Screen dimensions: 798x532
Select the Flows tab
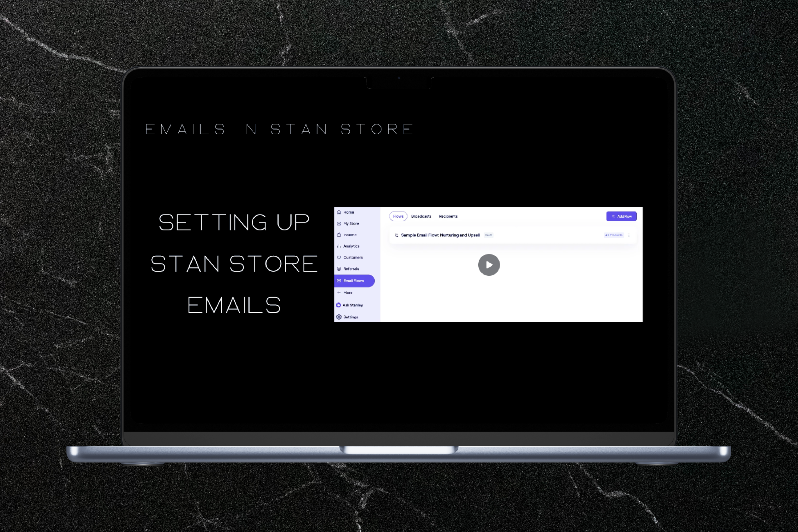pos(398,216)
